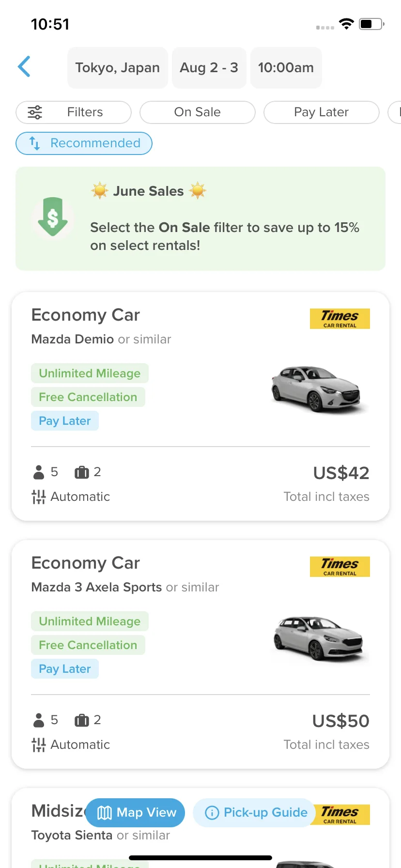Tap the info icon on Pick-up Guide
This screenshot has width=401, height=868.
tap(212, 813)
